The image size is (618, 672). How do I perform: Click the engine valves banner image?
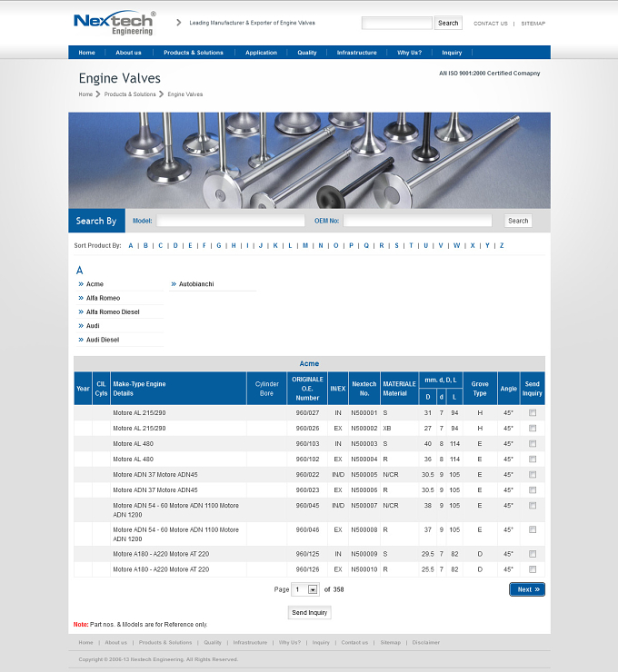click(309, 161)
